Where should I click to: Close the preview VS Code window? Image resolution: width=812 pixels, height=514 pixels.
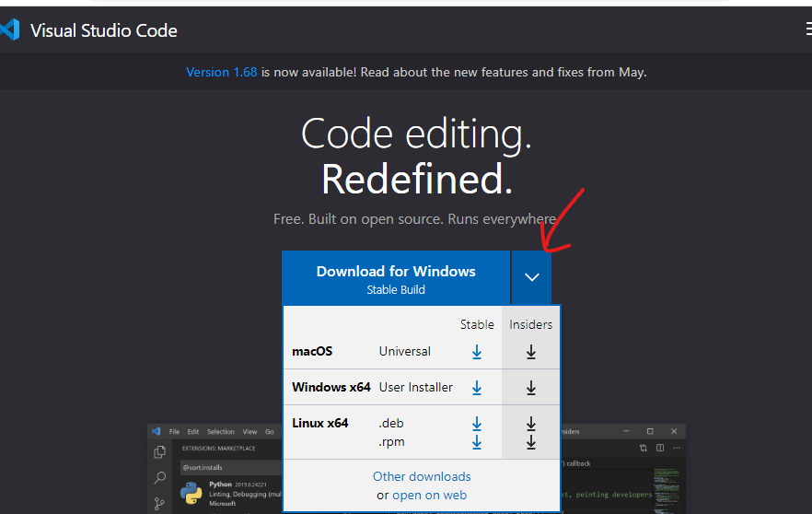pyautogui.click(x=674, y=431)
